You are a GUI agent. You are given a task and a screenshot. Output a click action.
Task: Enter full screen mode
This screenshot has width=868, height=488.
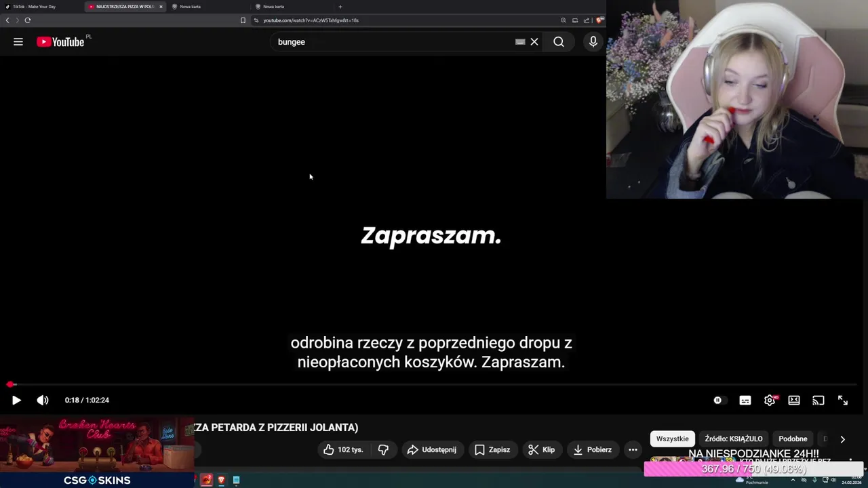click(x=843, y=401)
